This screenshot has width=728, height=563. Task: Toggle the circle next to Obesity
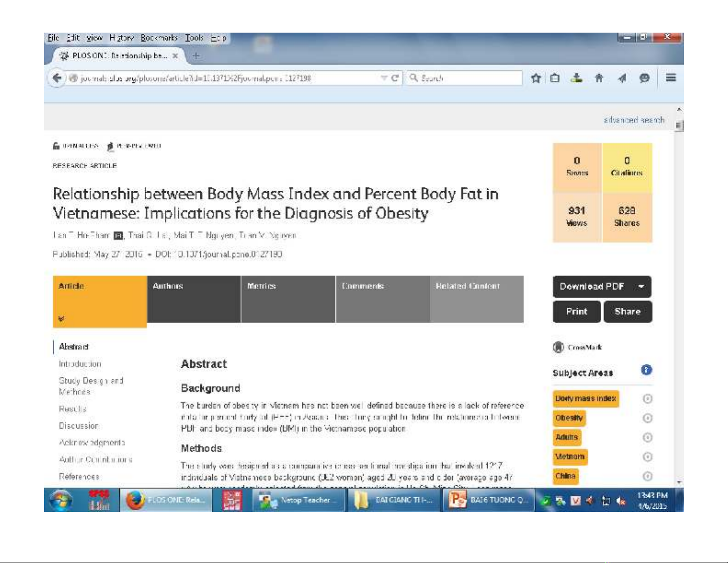coord(647,418)
